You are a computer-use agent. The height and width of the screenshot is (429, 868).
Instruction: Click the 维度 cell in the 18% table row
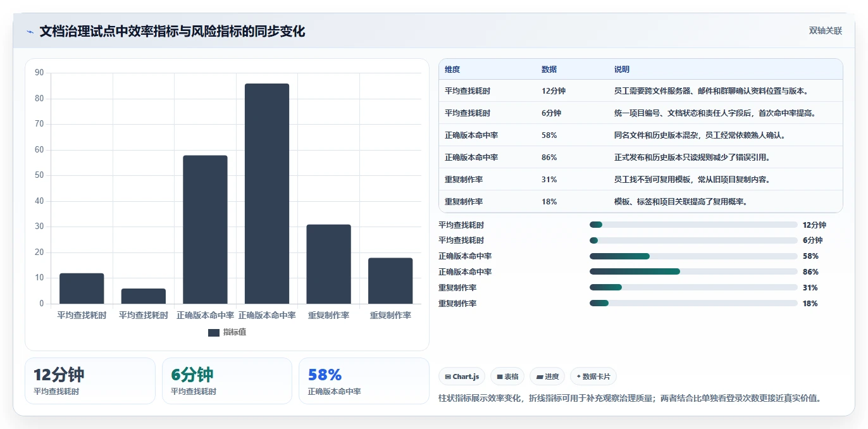464,202
